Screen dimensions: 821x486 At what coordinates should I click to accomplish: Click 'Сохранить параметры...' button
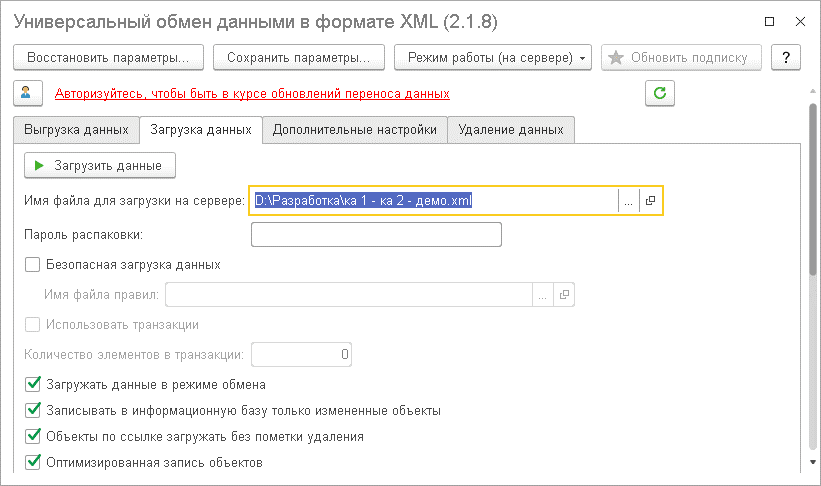(298, 57)
